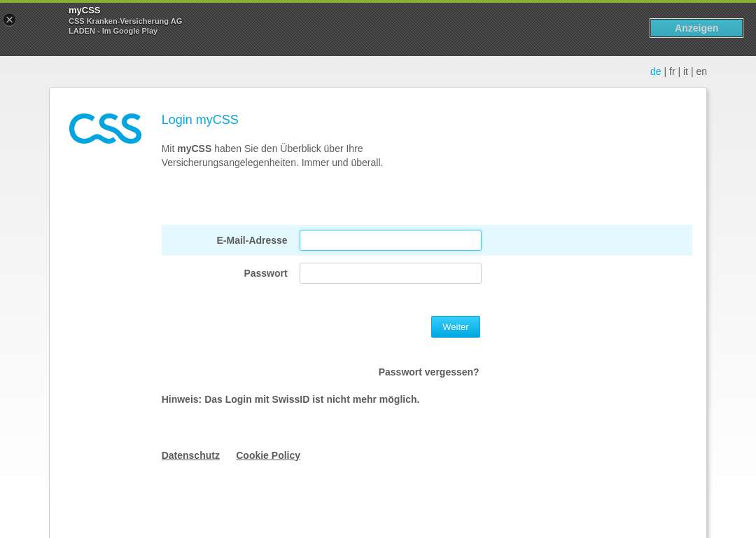Switch language to German (de)
The height and width of the screenshot is (538, 756).
(655, 71)
